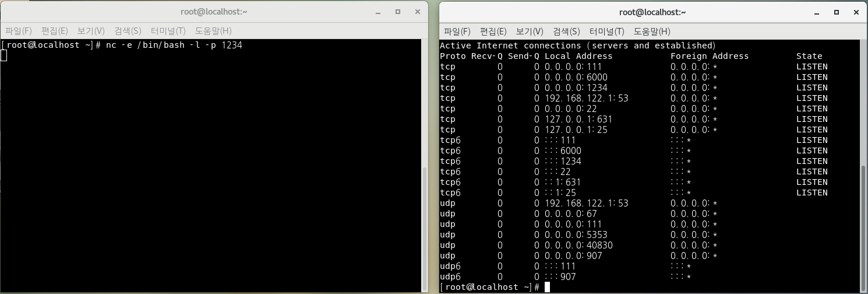Click the tcp6 ::1:631 address
868x294 pixels.
[563, 182]
